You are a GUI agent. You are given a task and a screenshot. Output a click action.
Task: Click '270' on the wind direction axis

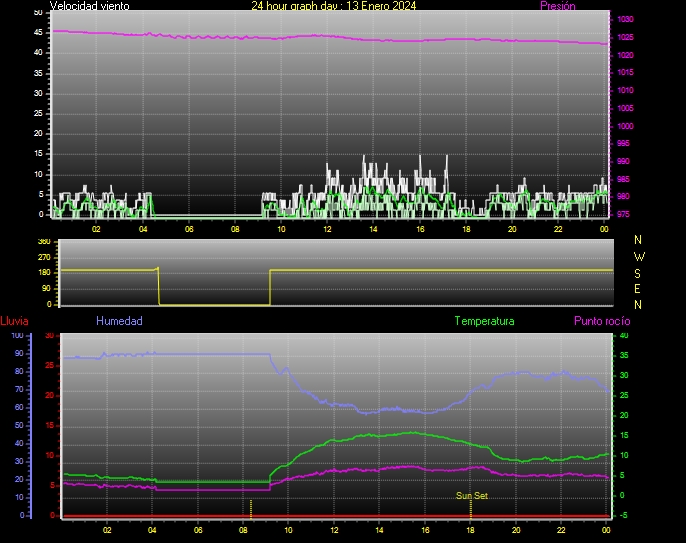[44, 257]
